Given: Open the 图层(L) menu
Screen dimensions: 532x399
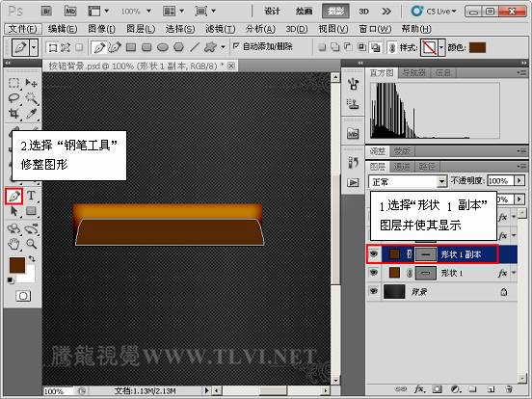Looking at the screenshot, I should click(141, 29).
